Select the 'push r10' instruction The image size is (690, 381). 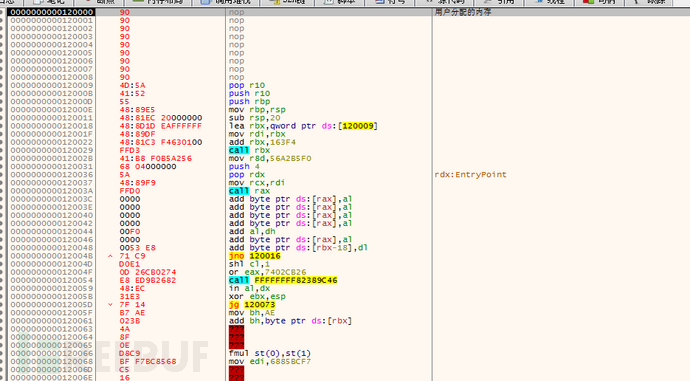click(x=250, y=93)
